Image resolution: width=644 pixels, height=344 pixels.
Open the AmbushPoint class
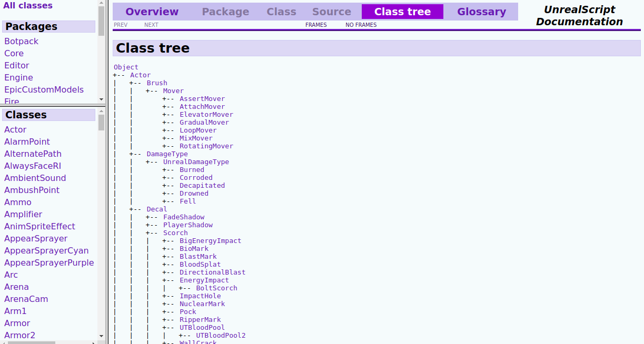[x=32, y=190]
